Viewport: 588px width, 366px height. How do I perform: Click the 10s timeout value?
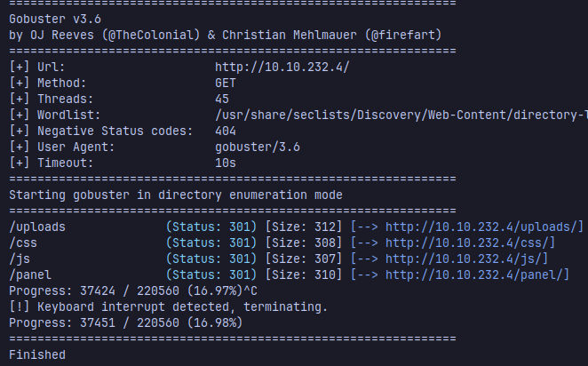226,163
